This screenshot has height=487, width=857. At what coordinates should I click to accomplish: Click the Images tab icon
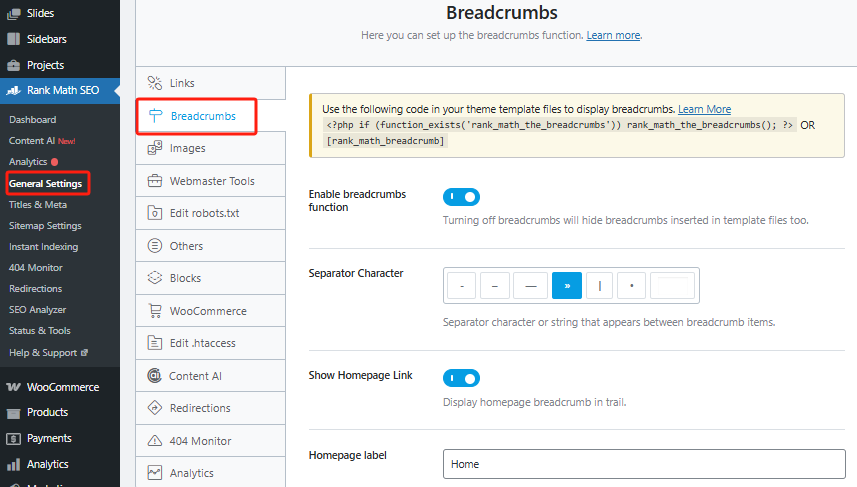click(x=155, y=148)
